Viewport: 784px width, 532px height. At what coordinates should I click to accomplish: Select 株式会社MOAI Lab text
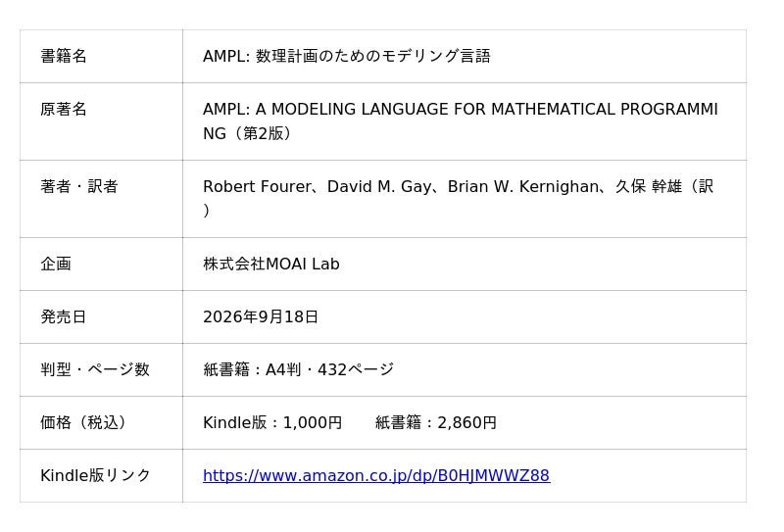coord(271,264)
